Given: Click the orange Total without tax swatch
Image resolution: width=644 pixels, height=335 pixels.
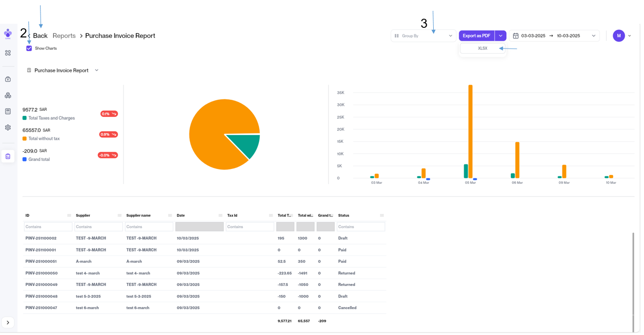Looking at the screenshot, I should coord(24,139).
